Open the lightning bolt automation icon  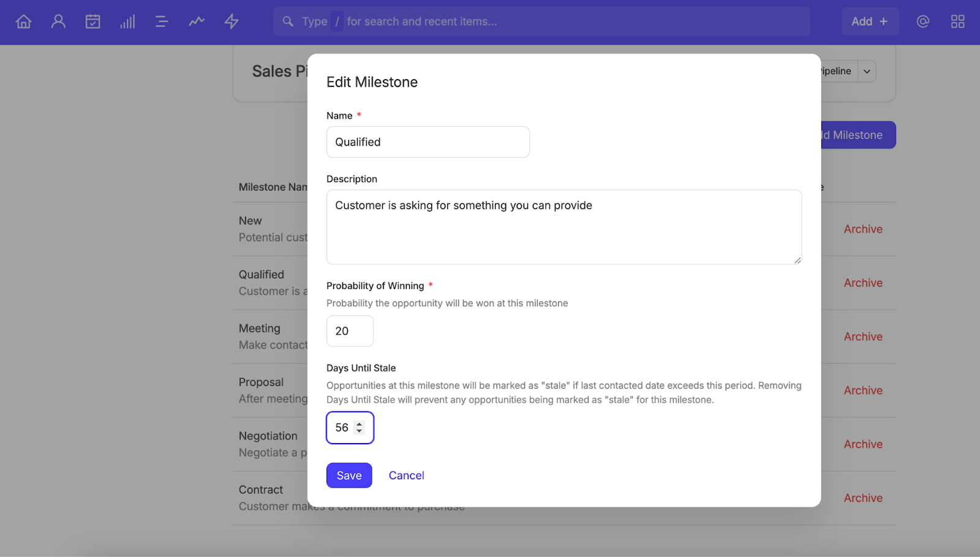click(232, 21)
